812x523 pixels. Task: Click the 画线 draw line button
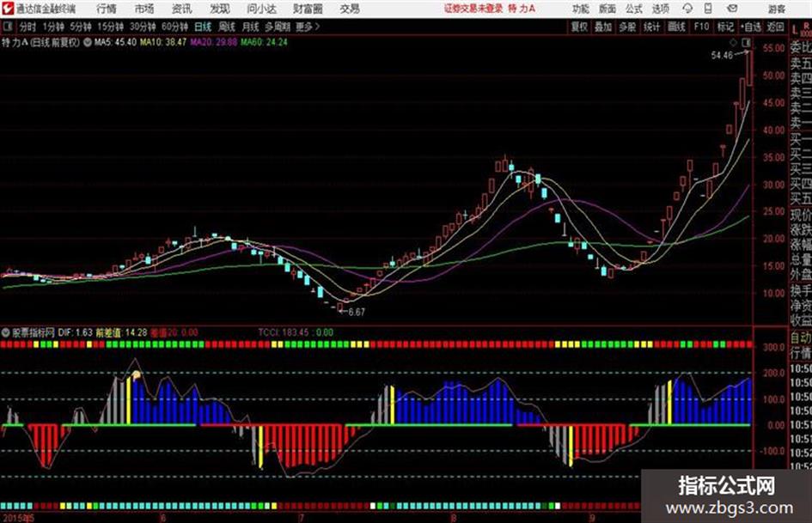coord(676,27)
